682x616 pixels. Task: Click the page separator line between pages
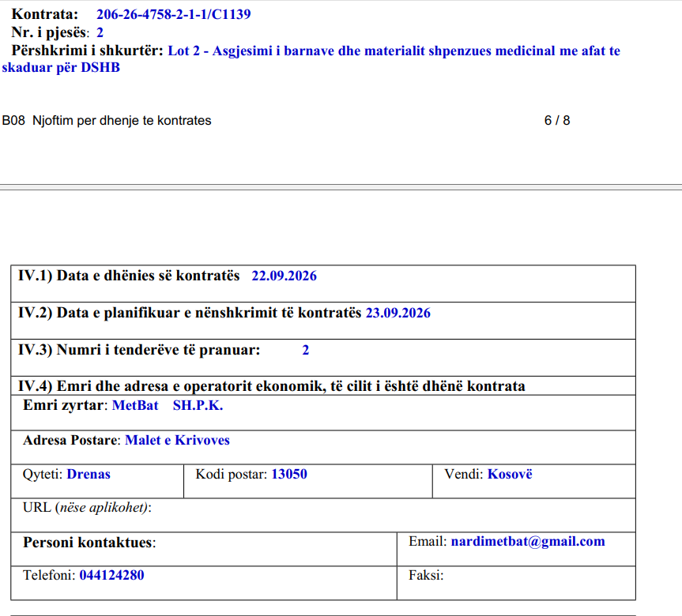pos(341,187)
